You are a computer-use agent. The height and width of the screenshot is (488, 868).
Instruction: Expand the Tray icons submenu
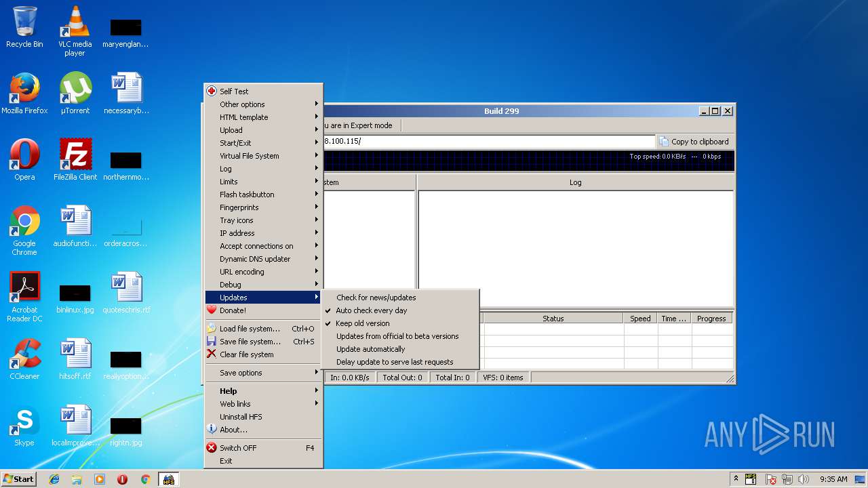click(264, 220)
